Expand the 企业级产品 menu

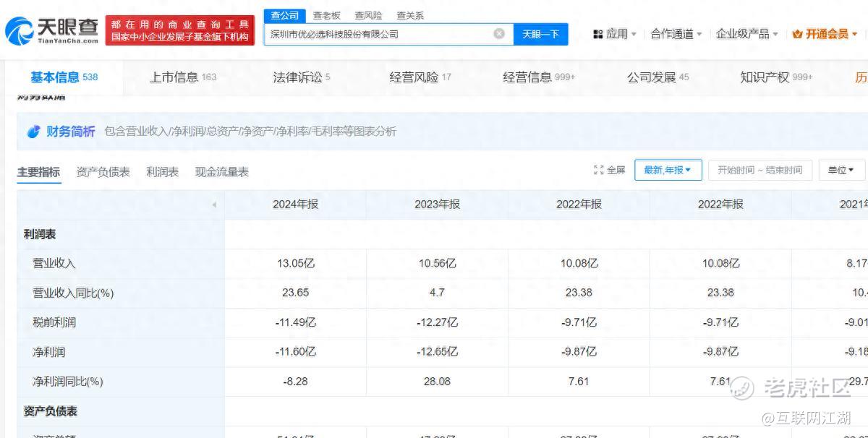click(x=747, y=34)
